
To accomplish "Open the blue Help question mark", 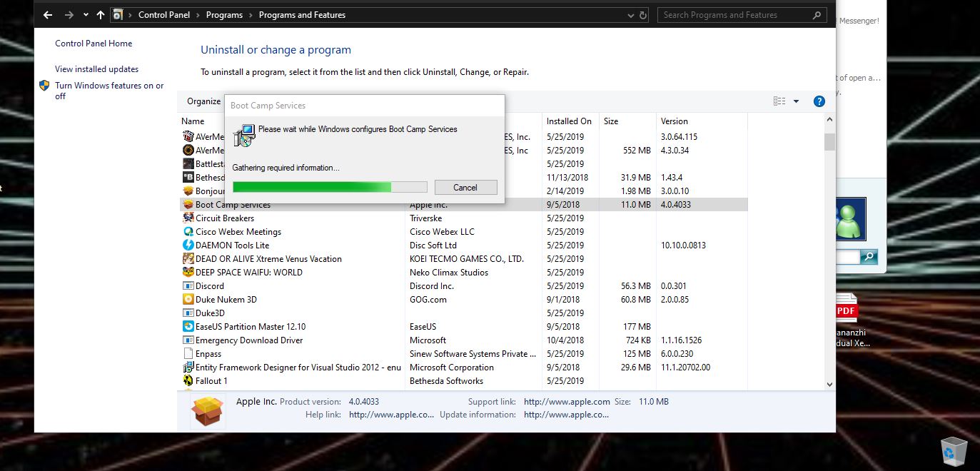I will tap(819, 101).
